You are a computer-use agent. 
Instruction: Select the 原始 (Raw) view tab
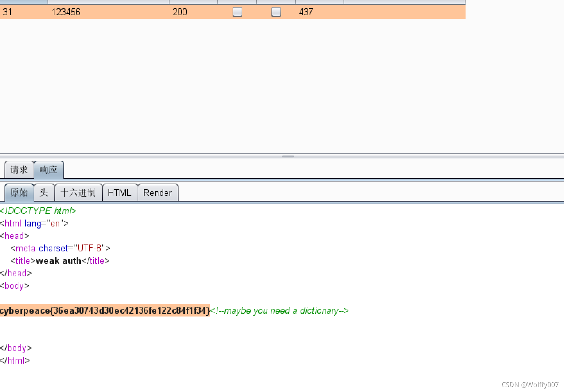pos(19,193)
